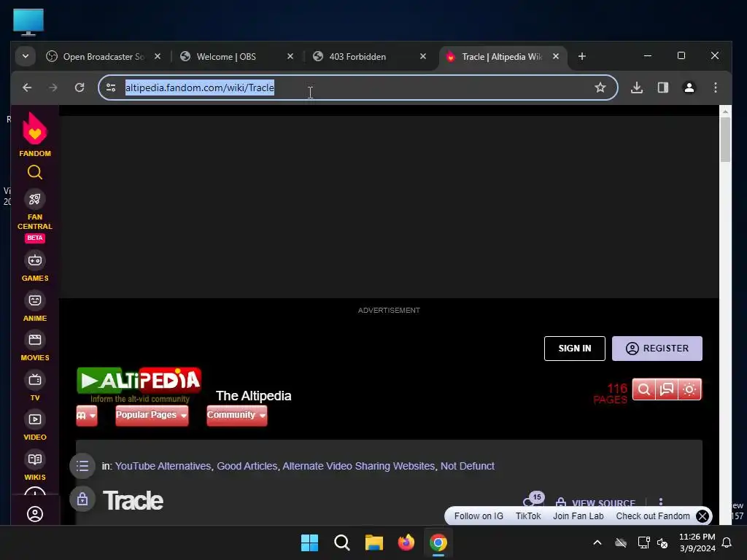Open Wikis book icon in sidebar

35,459
